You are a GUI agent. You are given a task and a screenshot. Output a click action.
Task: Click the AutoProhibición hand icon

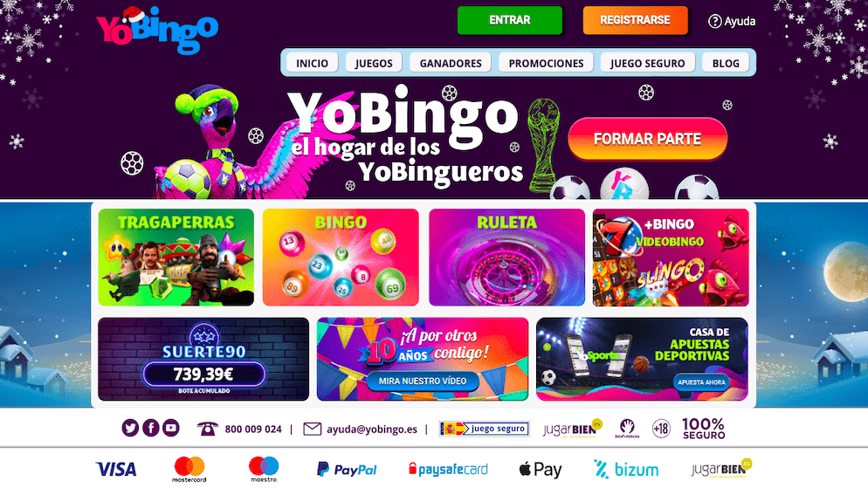(x=627, y=429)
